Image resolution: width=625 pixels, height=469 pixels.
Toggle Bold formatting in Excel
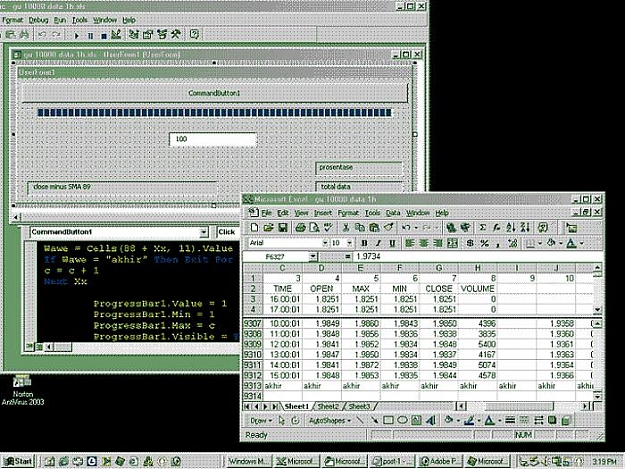pyautogui.click(x=364, y=243)
